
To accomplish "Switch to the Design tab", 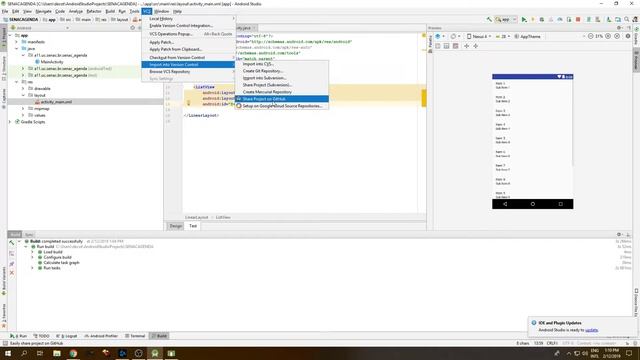I will coord(176,226).
